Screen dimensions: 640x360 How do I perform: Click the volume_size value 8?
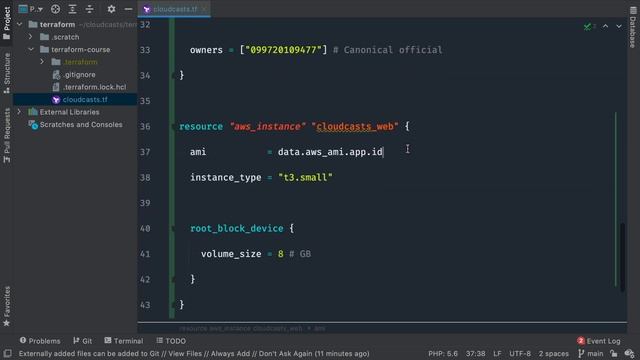click(x=281, y=254)
